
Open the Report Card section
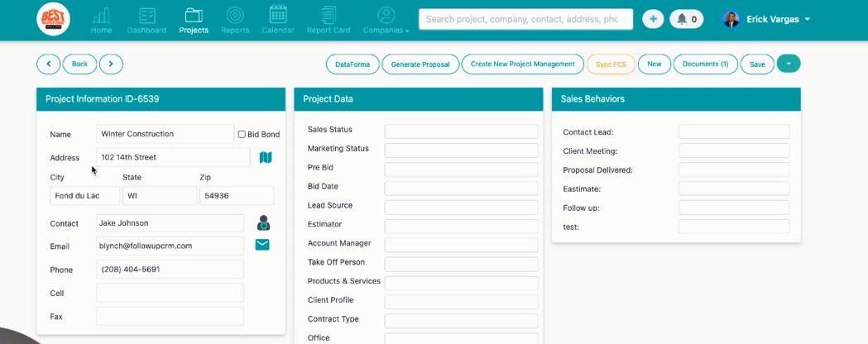328,21
